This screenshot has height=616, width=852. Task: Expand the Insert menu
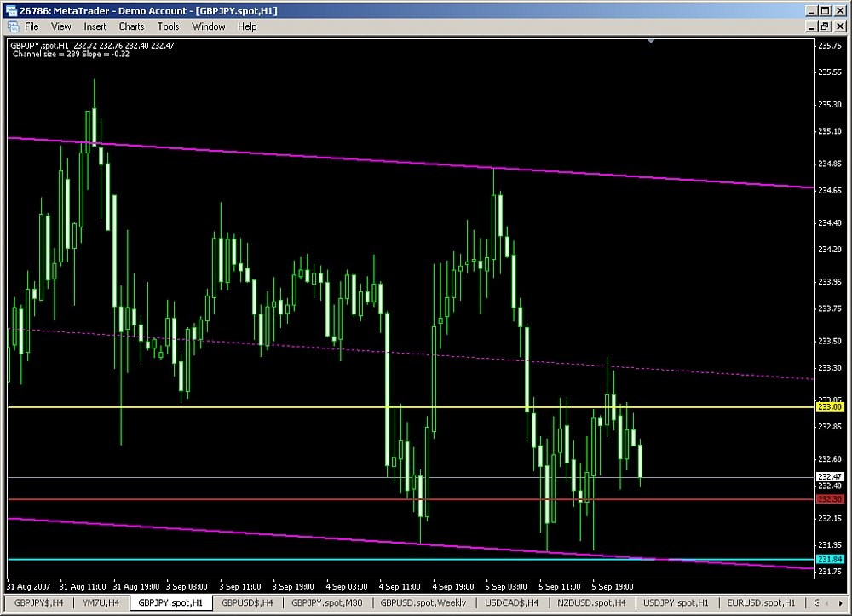tap(95, 26)
